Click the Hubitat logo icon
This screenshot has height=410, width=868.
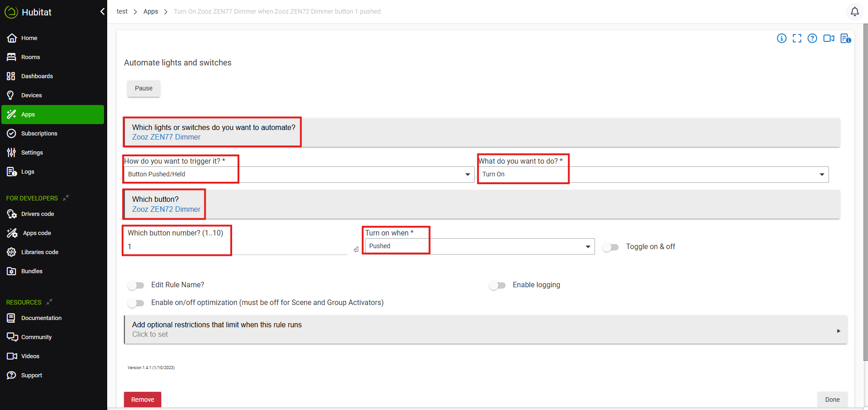[11, 12]
